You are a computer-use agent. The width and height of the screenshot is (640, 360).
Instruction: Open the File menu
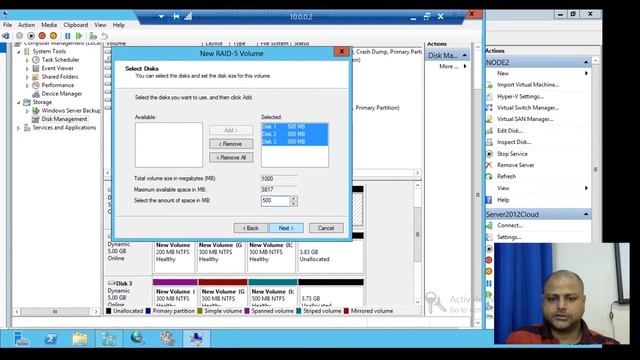point(7,25)
